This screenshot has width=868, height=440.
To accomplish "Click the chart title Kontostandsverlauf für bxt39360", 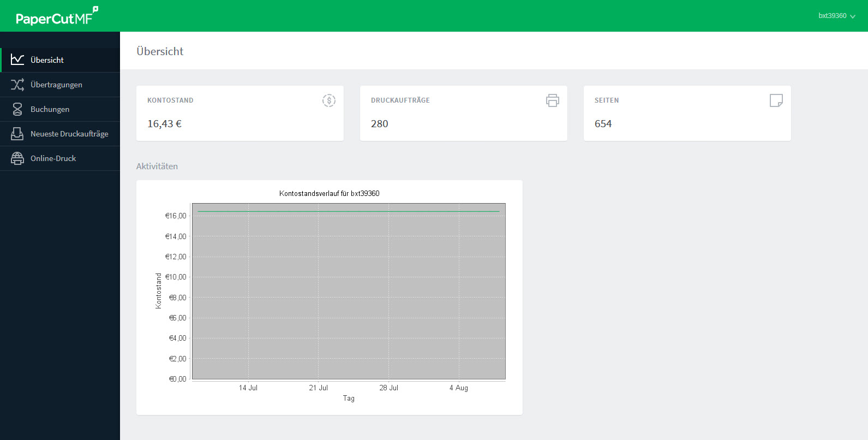I will pos(329,193).
